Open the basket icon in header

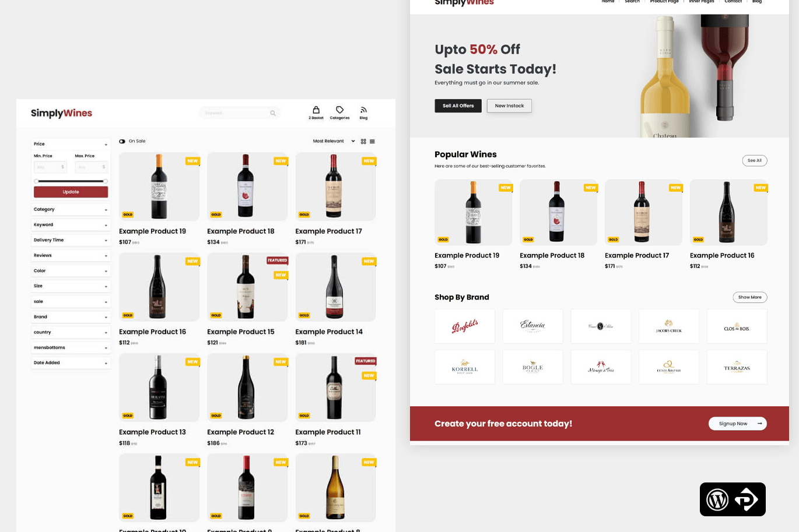[x=316, y=110]
